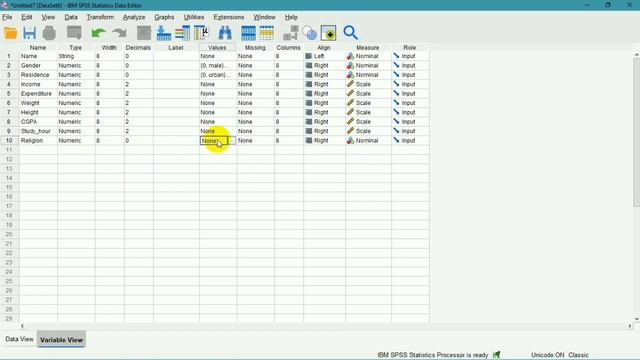Click the Role cell for Weight row

point(410,103)
